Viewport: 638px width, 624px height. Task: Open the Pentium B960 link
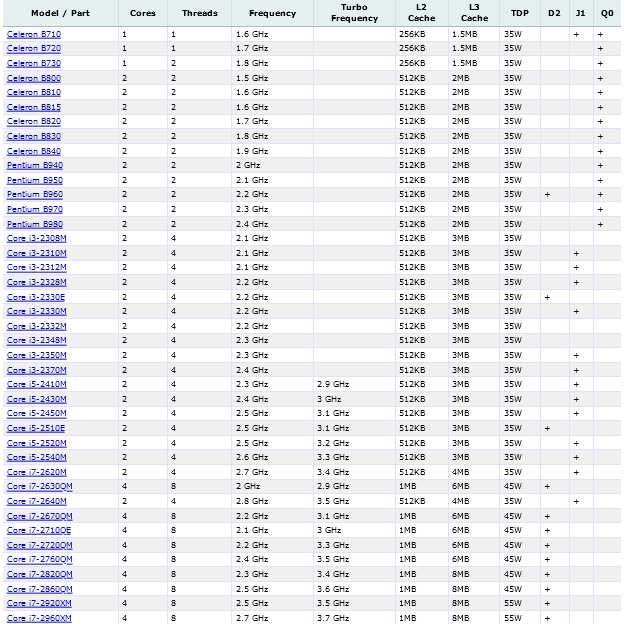coord(35,194)
